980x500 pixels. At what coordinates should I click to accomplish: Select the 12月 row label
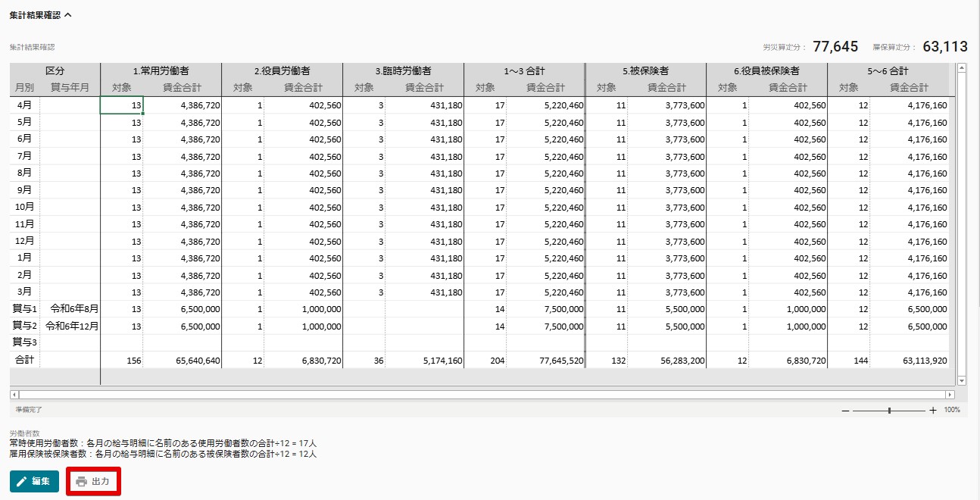[x=24, y=241]
